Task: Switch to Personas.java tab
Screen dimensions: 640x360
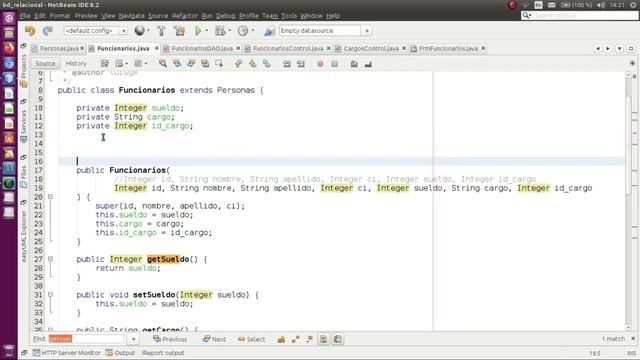Action: pos(59,49)
